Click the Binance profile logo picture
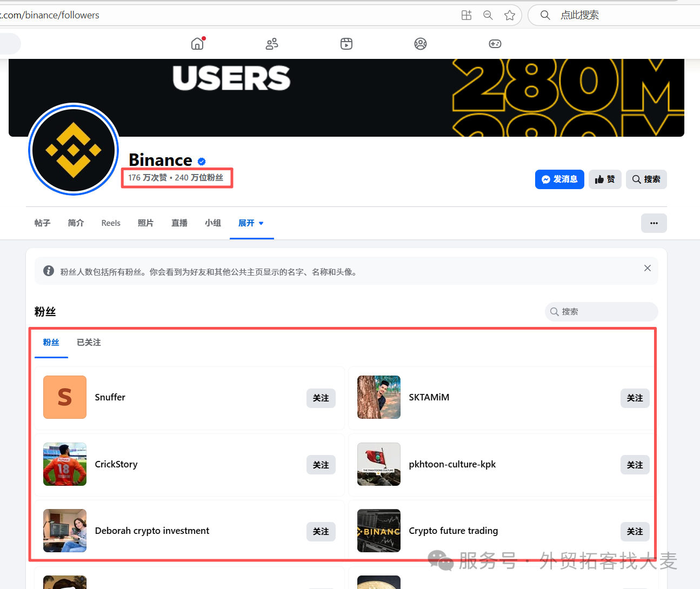 tap(74, 149)
